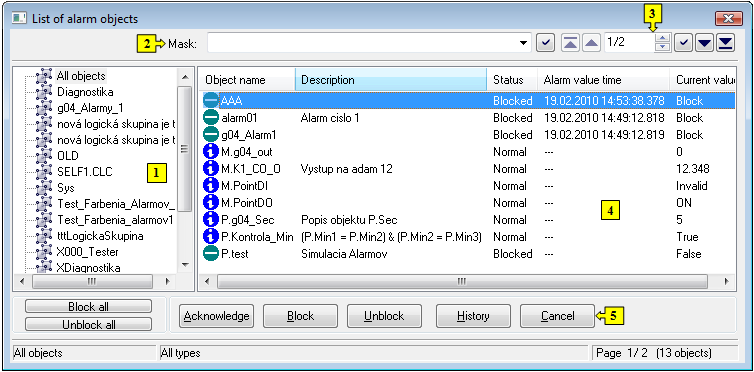Click the blocked icon beside alarm01
The height and width of the screenshot is (372, 754).
click(211, 118)
